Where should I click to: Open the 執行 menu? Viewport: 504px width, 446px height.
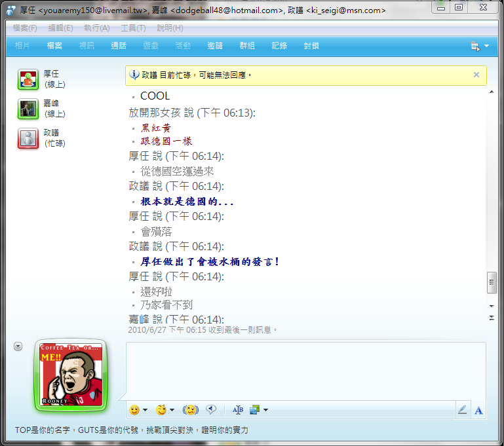click(97, 28)
